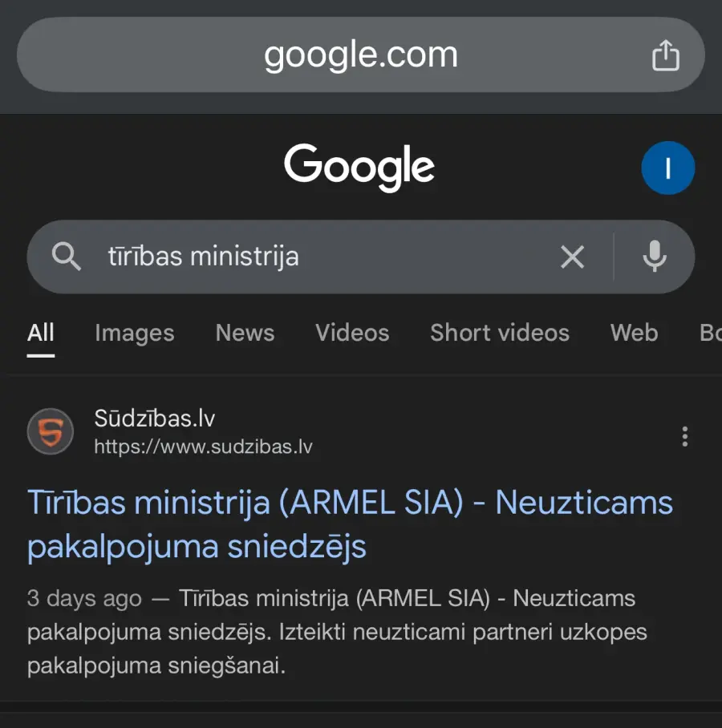Show Short videos results
This screenshot has height=728, width=722.
[x=499, y=333]
